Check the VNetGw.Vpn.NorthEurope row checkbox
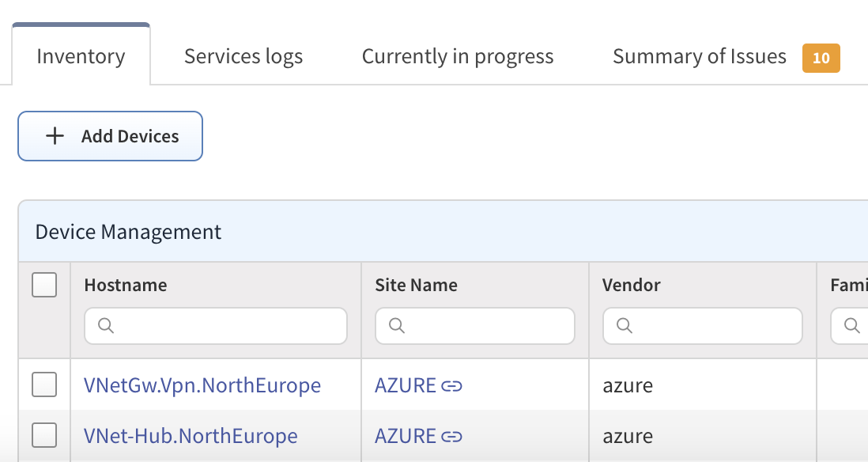 pyautogui.click(x=44, y=385)
